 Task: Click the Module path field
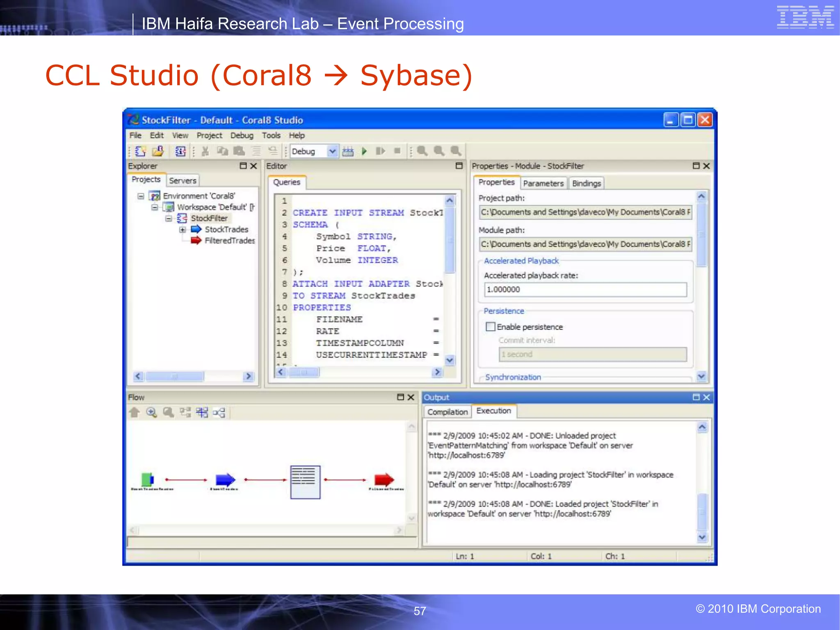tap(585, 244)
